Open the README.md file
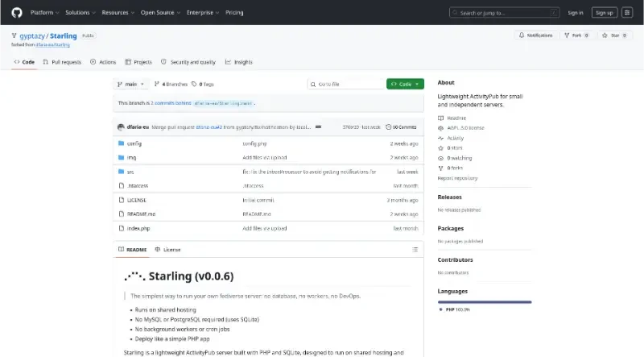 (x=141, y=214)
